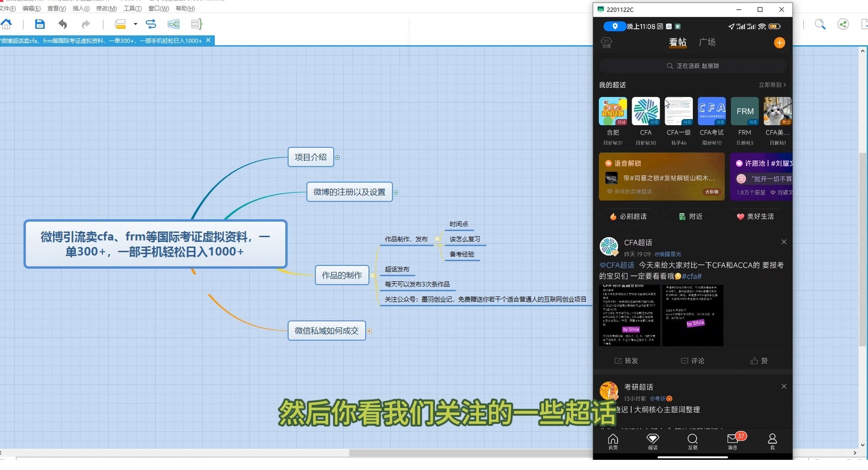Screen dimensions: 868x470
Task: Expand the 项目介绍 node
Action: [337, 158]
